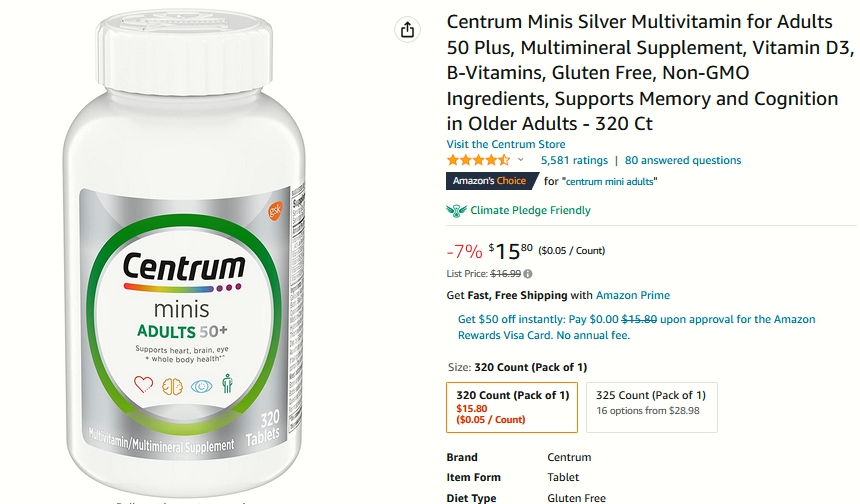Click the Climate Pledge Friendly leaf icon
Image resolution: width=860 pixels, height=504 pixels.
point(456,211)
